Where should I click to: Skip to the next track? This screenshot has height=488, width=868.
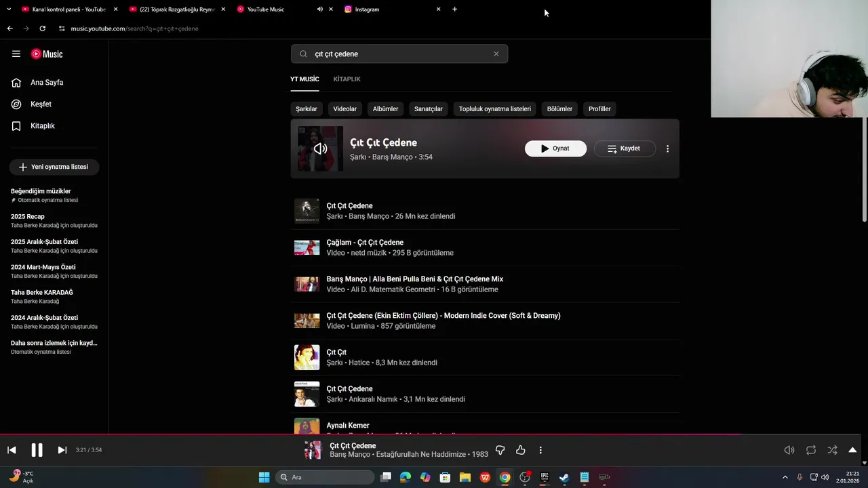(62, 450)
